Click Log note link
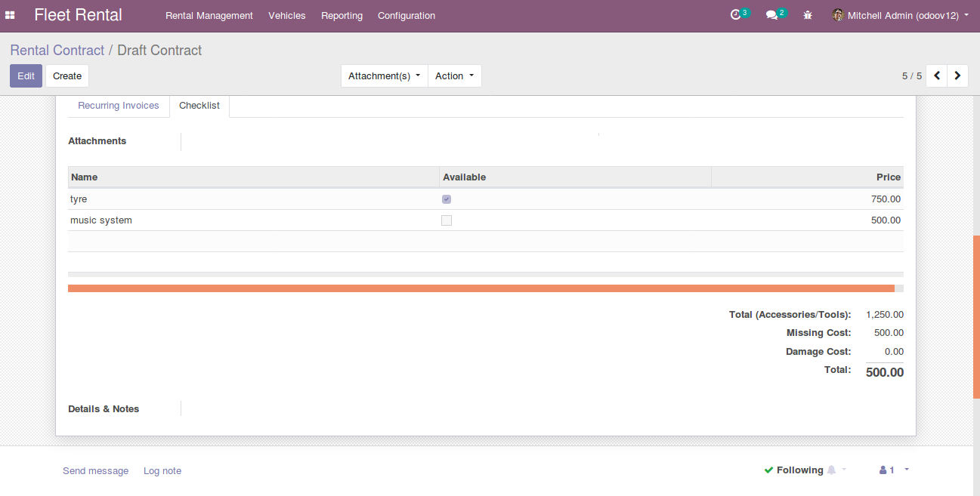Screen dimensions: 980x496 pyautogui.click(x=162, y=470)
